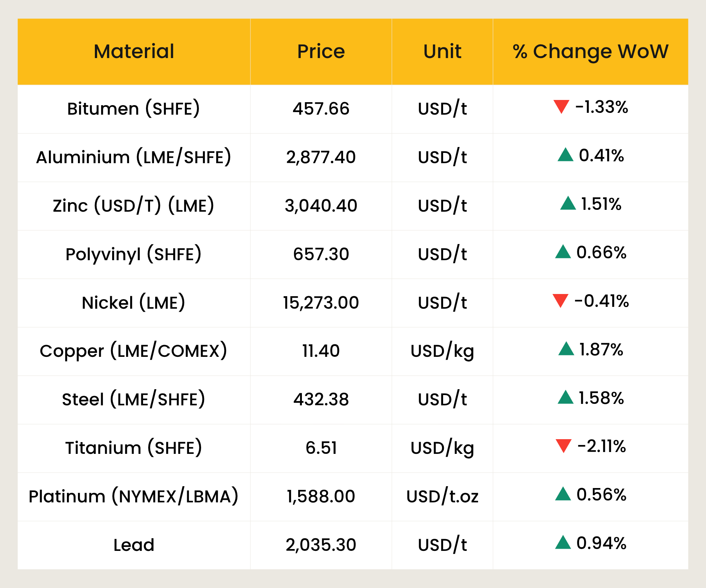Image resolution: width=706 pixels, height=588 pixels.
Task: Click the red down arrow for Bitumen
Action: [x=561, y=107]
